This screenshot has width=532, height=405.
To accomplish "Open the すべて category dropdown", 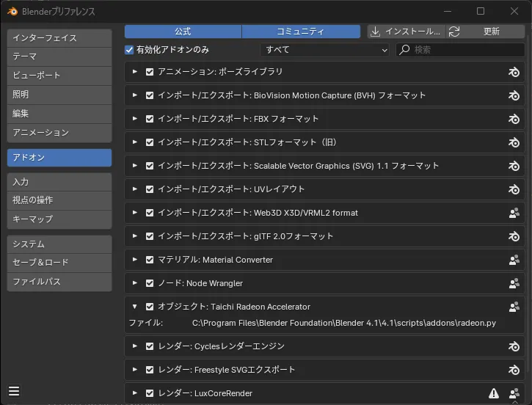I will point(324,50).
